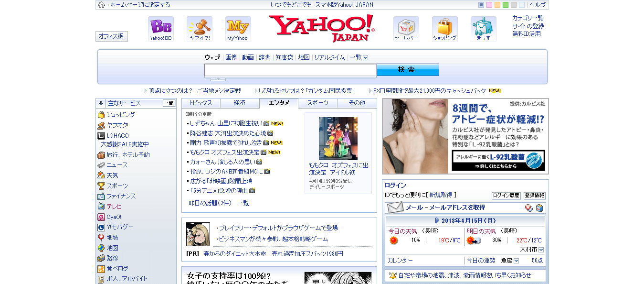Click camera icon next to 隆谷建志 headline

[270, 133]
